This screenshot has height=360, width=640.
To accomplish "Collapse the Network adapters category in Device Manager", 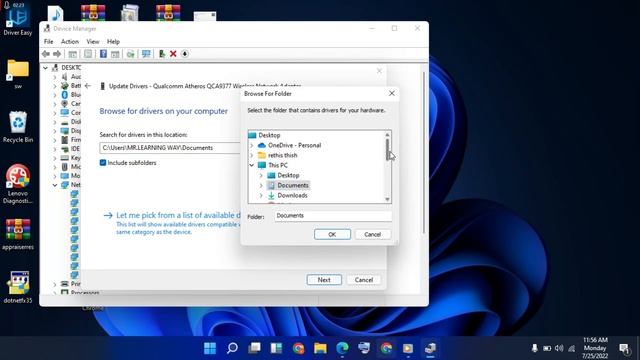I will tap(55, 185).
